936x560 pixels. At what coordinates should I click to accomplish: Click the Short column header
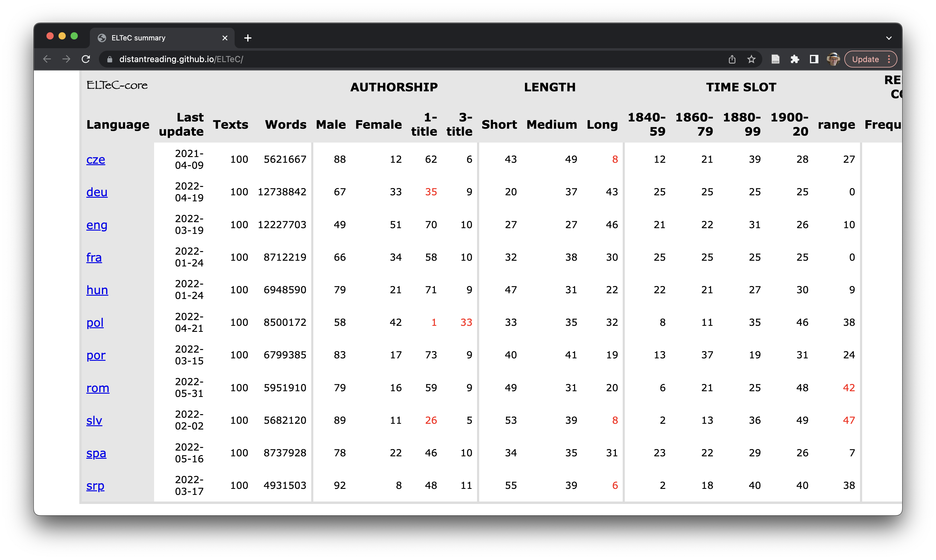tap(499, 124)
